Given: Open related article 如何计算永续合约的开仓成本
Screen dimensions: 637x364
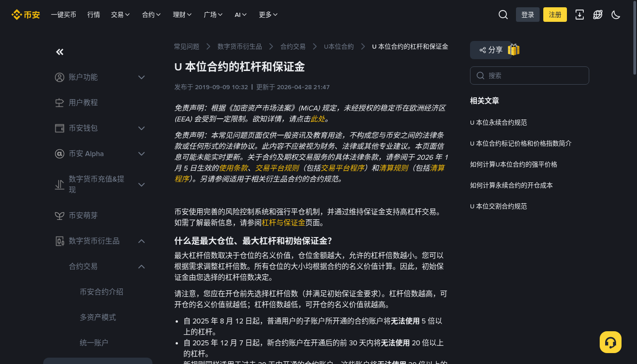Looking at the screenshot, I should (x=511, y=186).
